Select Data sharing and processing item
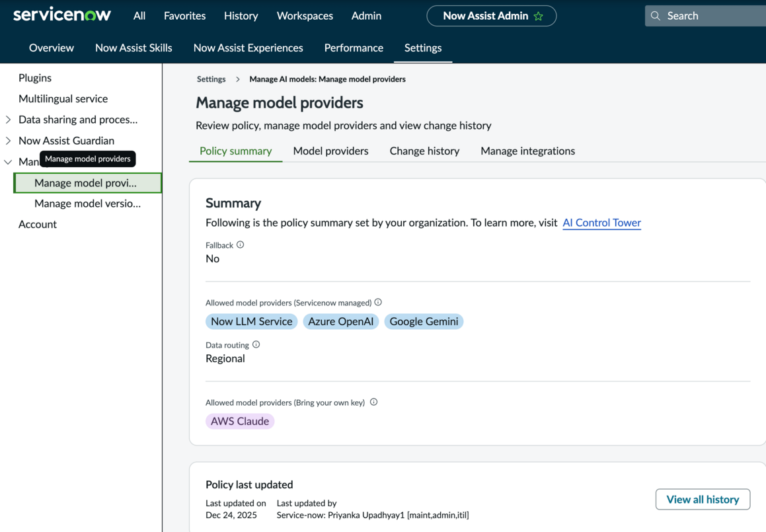Image resolution: width=766 pixels, height=532 pixels. point(78,120)
